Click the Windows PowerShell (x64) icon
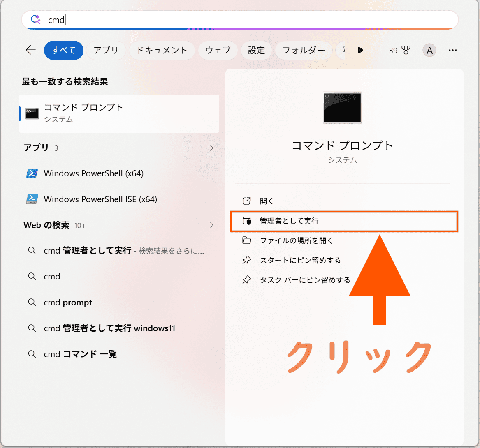480x448 pixels. 32,173
